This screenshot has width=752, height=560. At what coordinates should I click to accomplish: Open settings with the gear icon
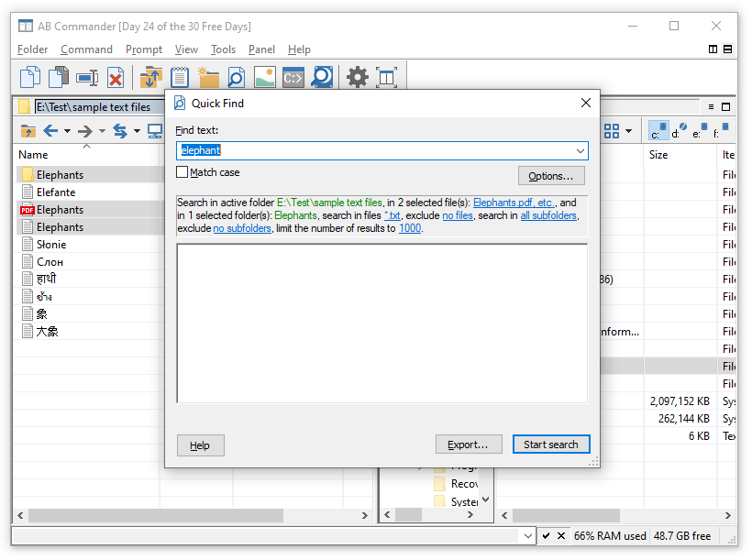point(358,77)
